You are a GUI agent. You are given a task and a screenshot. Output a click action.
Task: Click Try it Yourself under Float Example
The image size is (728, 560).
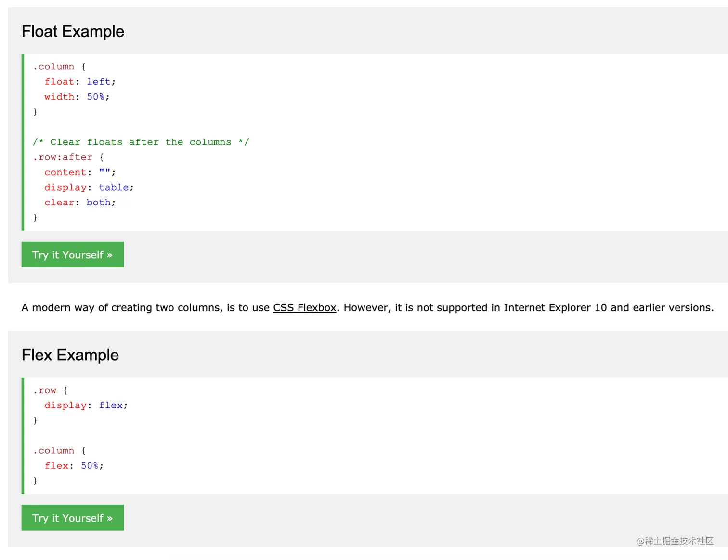[73, 255]
